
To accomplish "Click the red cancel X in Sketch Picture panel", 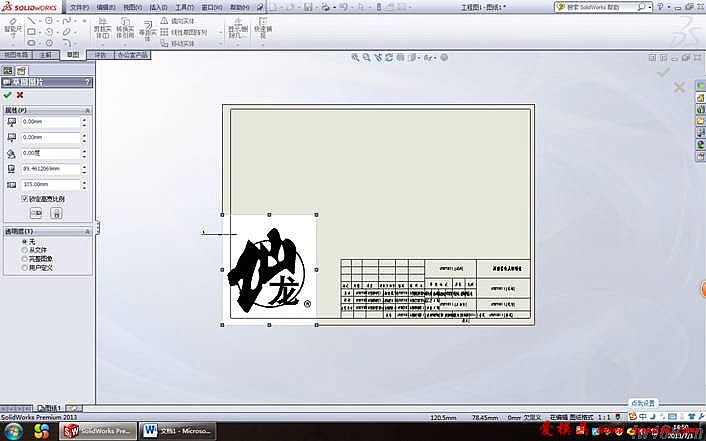I will coord(20,95).
